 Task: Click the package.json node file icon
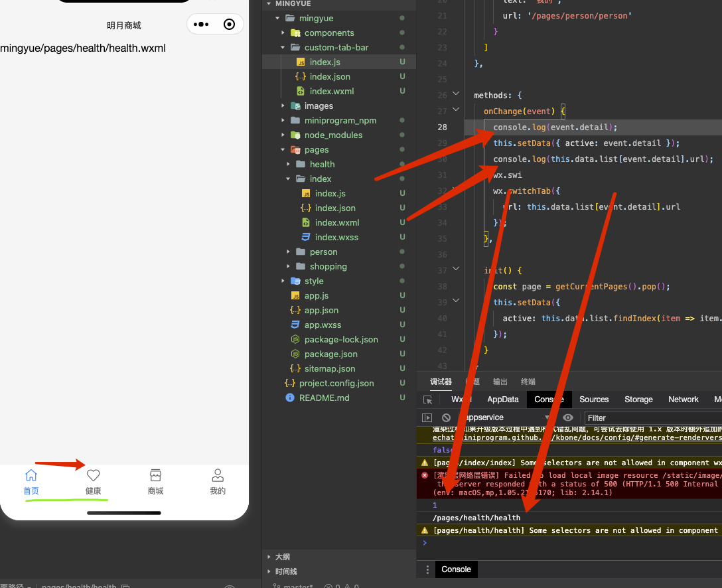(295, 354)
